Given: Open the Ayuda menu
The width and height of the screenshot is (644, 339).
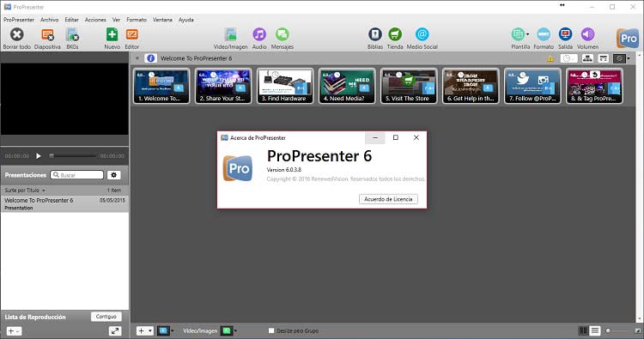Looking at the screenshot, I should click(x=186, y=20).
